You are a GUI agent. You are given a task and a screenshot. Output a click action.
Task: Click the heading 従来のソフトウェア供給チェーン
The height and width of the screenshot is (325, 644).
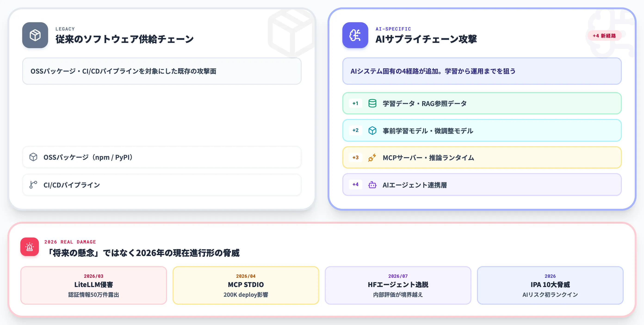124,39
